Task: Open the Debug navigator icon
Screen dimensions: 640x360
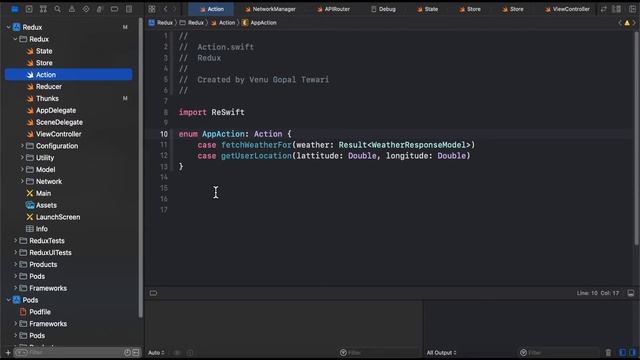Action: point(100,9)
